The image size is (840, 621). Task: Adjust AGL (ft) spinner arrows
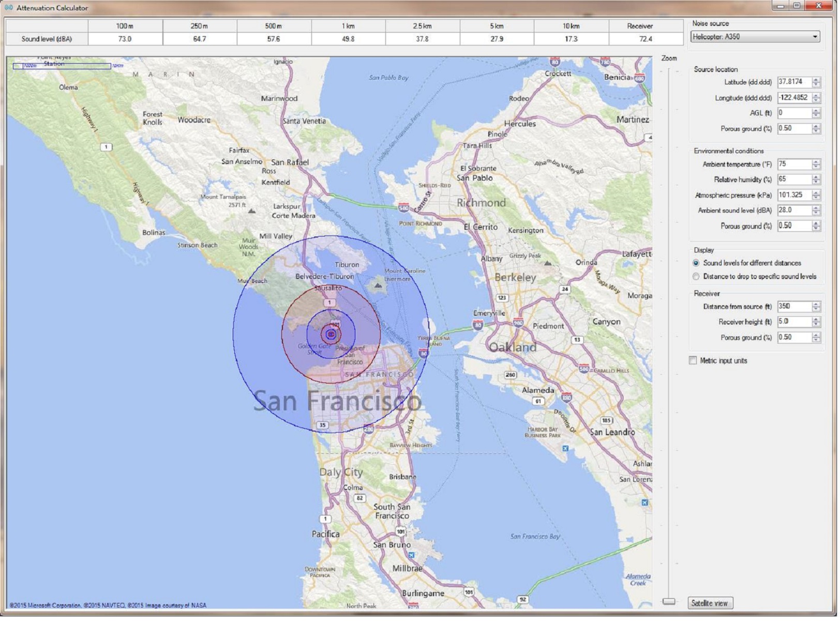pos(816,113)
